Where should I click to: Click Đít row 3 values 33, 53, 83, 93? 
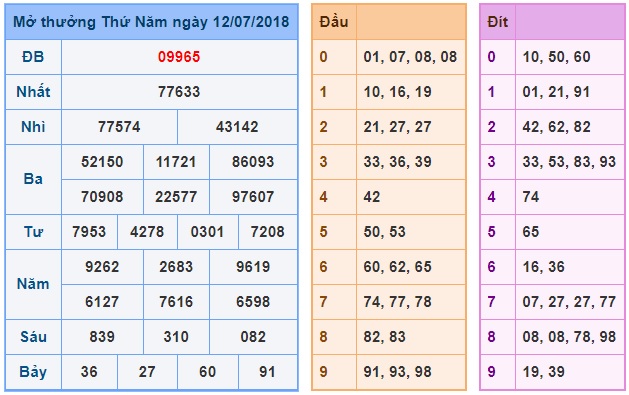coord(569,162)
